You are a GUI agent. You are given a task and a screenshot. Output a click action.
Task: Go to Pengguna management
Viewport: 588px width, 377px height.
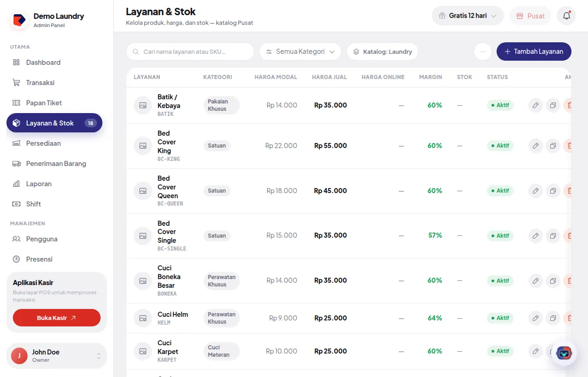[x=54, y=239]
